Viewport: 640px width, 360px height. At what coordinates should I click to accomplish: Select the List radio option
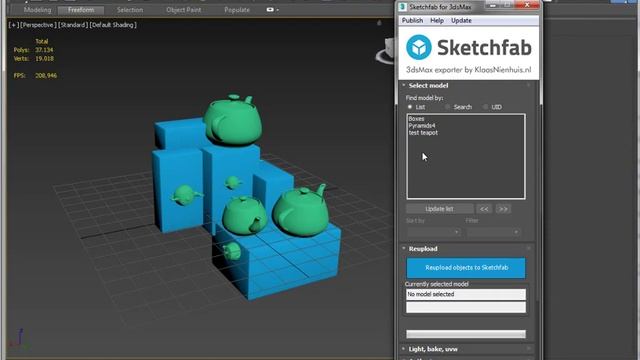(x=410, y=107)
